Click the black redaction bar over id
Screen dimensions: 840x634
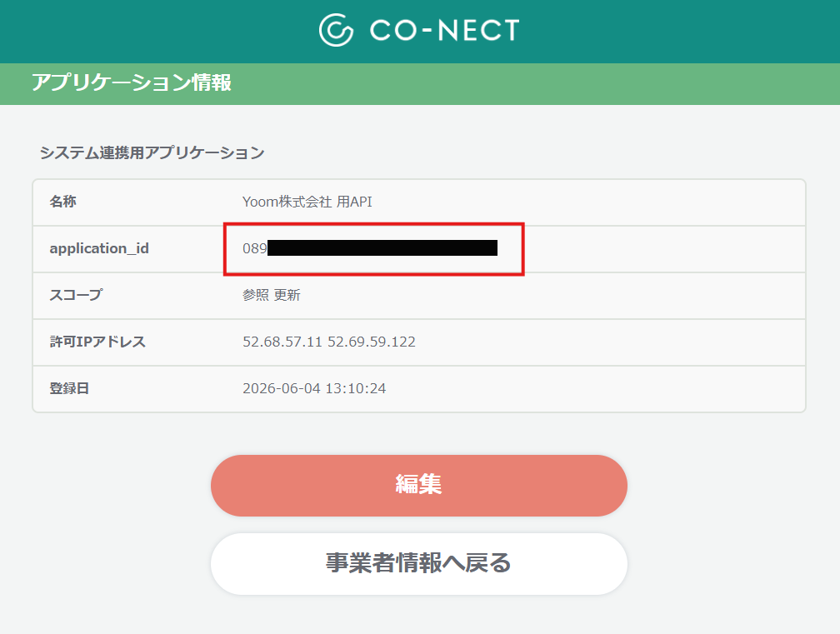click(382, 248)
